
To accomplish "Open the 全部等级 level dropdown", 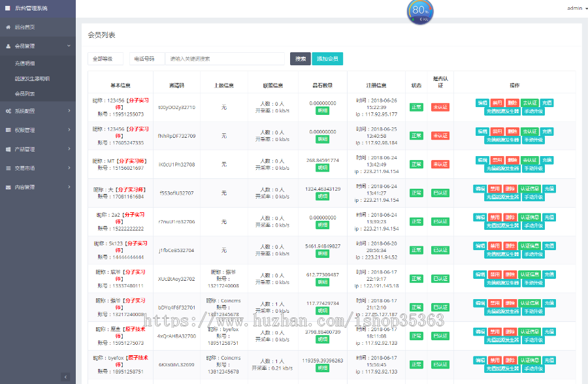I will (105, 59).
